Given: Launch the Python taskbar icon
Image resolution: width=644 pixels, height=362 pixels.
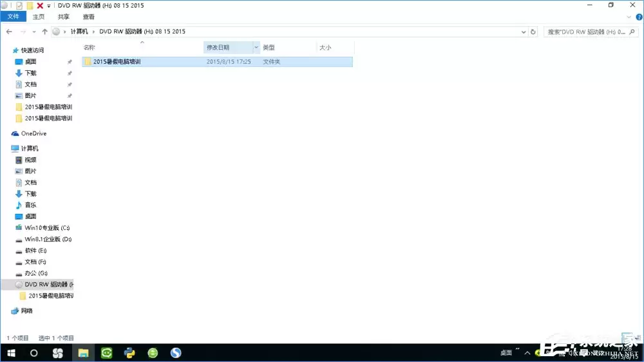Looking at the screenshot, I should click(129, 353).
